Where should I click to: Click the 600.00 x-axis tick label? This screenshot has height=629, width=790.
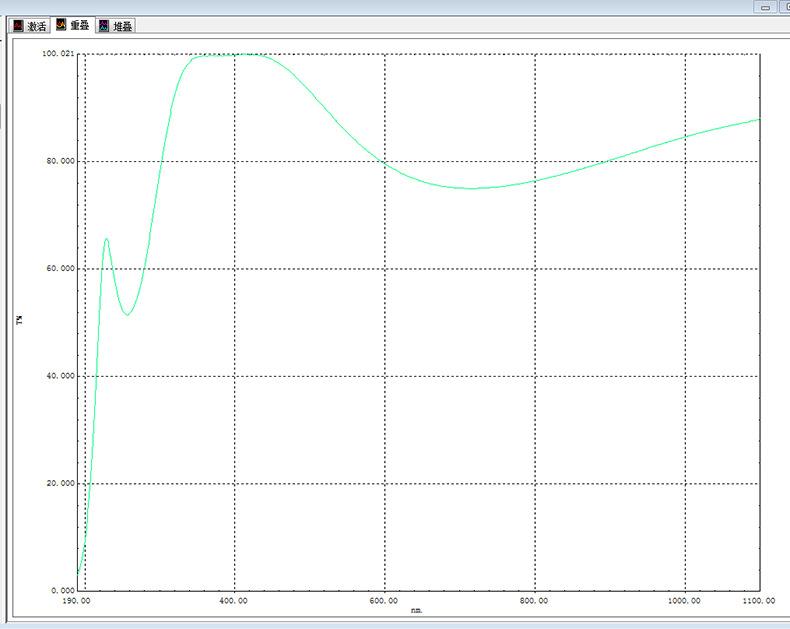coord(385,601)
